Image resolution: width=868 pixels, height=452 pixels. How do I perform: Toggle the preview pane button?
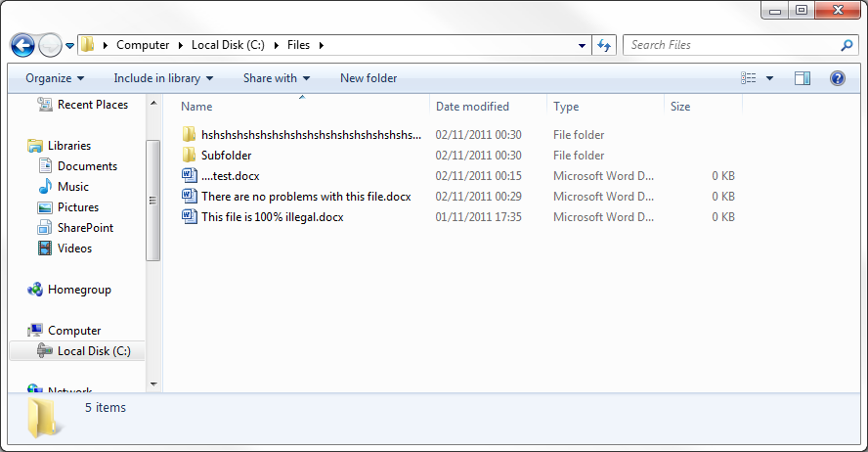(803, 78)
